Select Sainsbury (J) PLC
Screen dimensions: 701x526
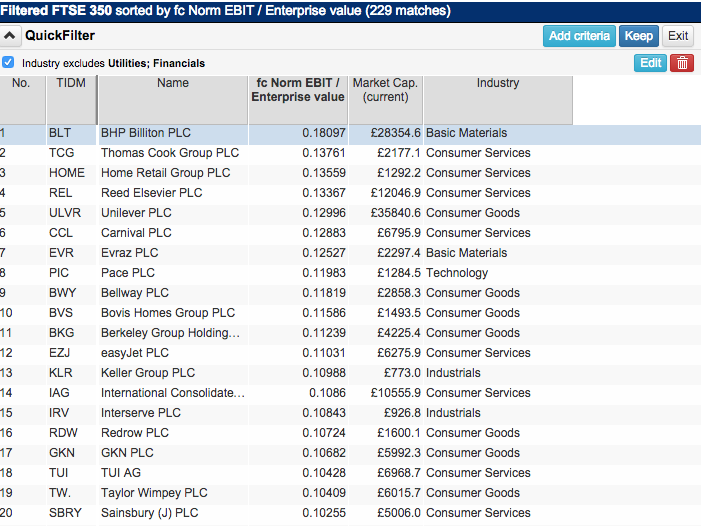[x=150, y=513]
